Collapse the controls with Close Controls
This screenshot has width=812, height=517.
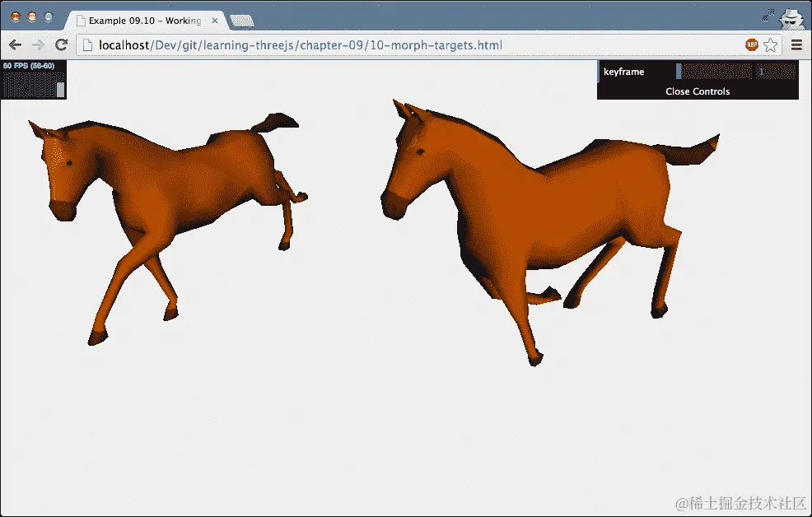click(x=697, y=91)
